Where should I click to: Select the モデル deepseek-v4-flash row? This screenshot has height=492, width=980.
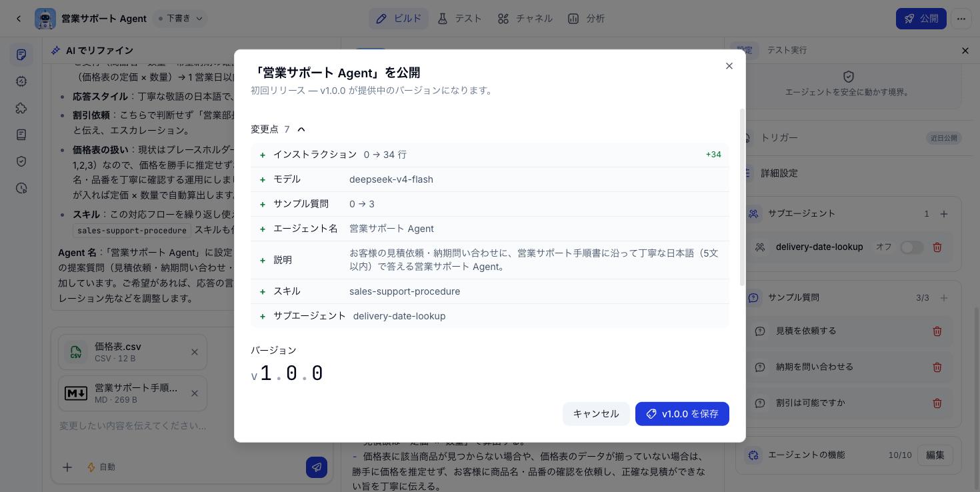(x=490, y=179)
